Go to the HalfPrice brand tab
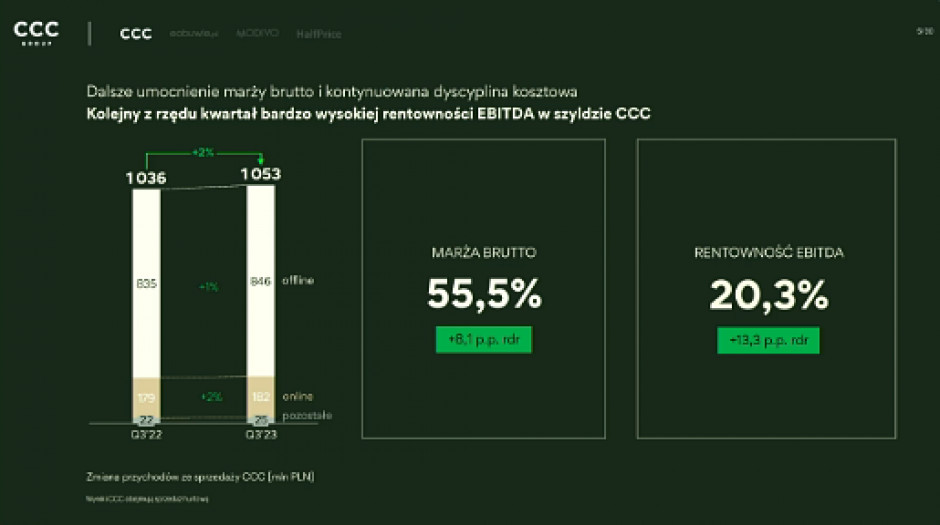Viewport: 940px width, 525px height. (x=318, y=34)
